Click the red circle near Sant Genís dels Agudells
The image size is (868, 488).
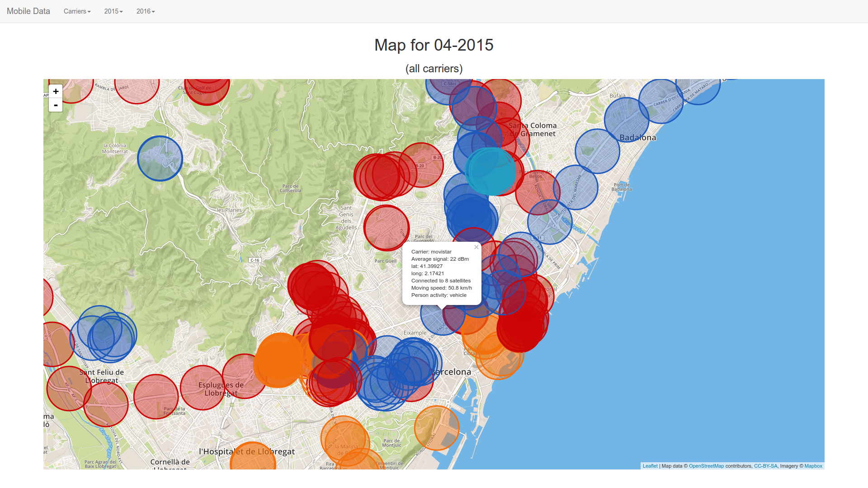(386, 228)
